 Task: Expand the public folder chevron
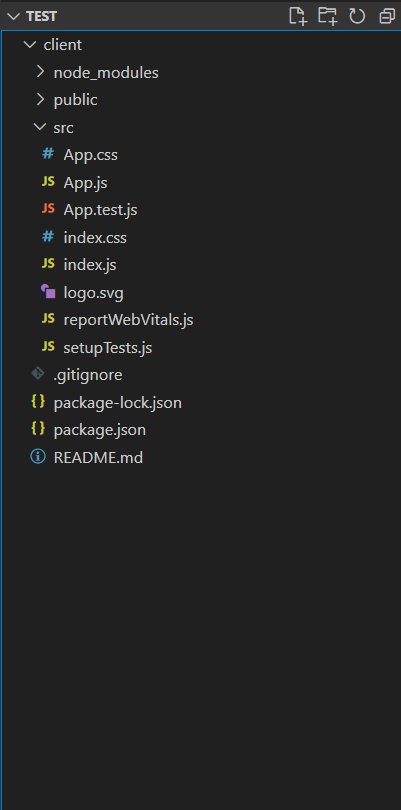40,100
